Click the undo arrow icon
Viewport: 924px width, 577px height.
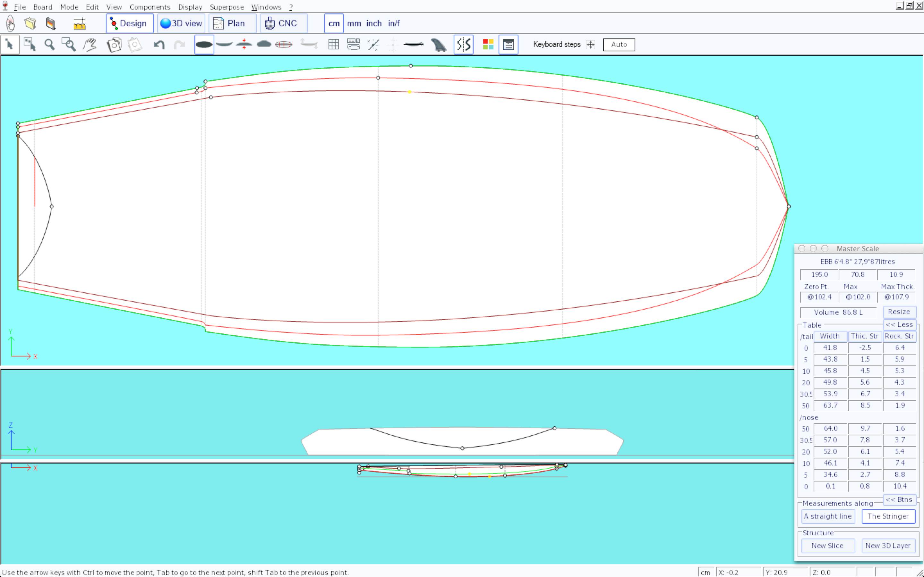point(159,45)
